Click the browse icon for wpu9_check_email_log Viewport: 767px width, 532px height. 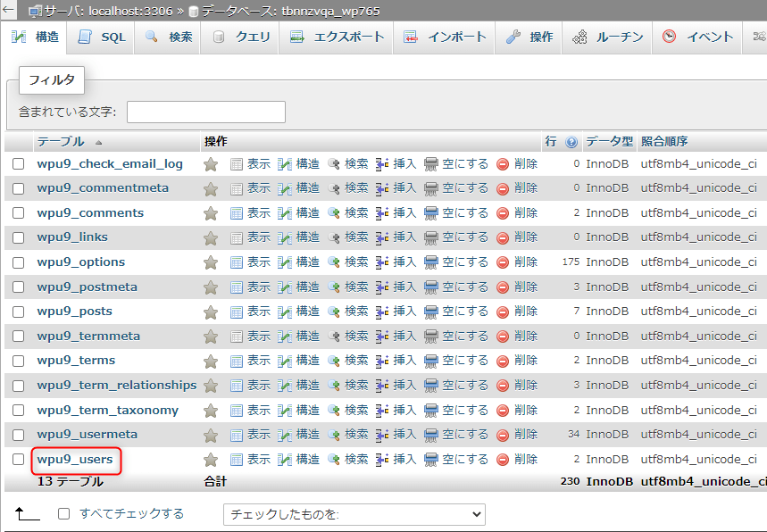[x=237, y=164]
